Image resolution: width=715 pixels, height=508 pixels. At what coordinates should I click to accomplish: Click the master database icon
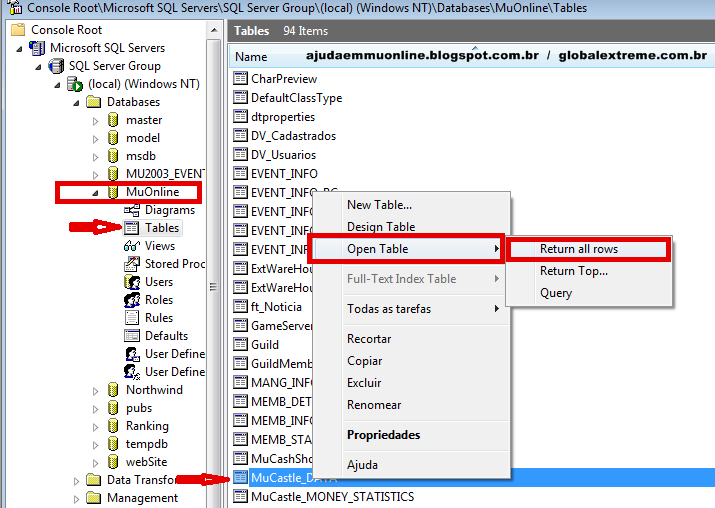tap(113, 120)
